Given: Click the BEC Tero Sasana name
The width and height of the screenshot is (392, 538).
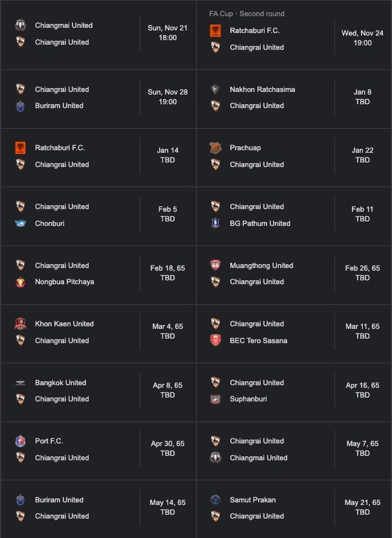Looking at the screenshot, I should point(258,341).
